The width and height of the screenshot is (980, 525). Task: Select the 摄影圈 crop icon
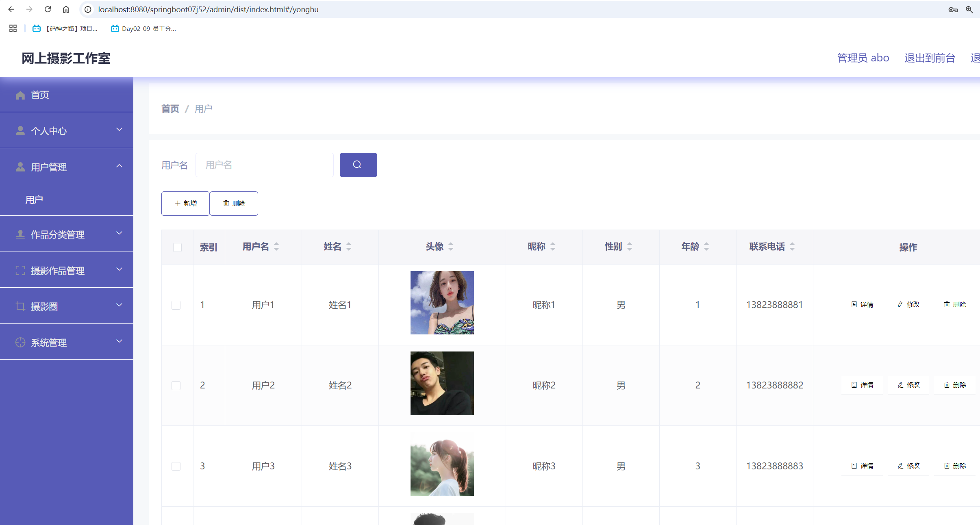tap(20, 306)
